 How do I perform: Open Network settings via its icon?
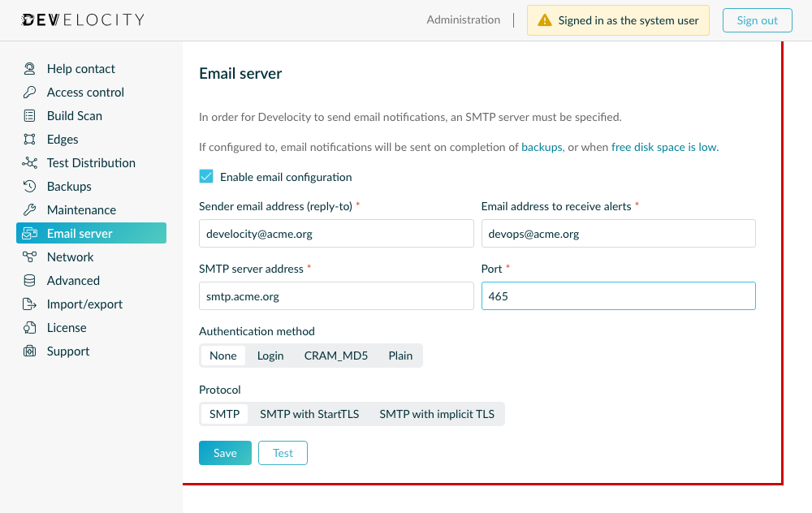coord(28,256)
